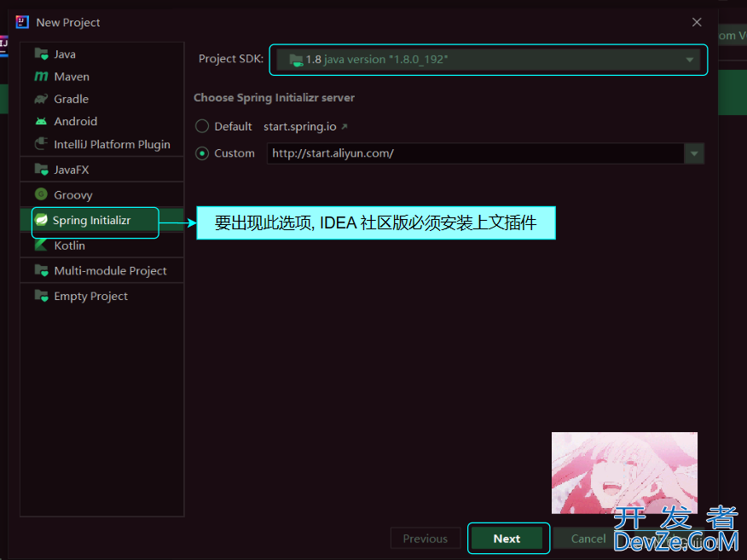Viewport: 747px width, 560px height.
Task: Select Java project type
Action: tap(102, 55)
